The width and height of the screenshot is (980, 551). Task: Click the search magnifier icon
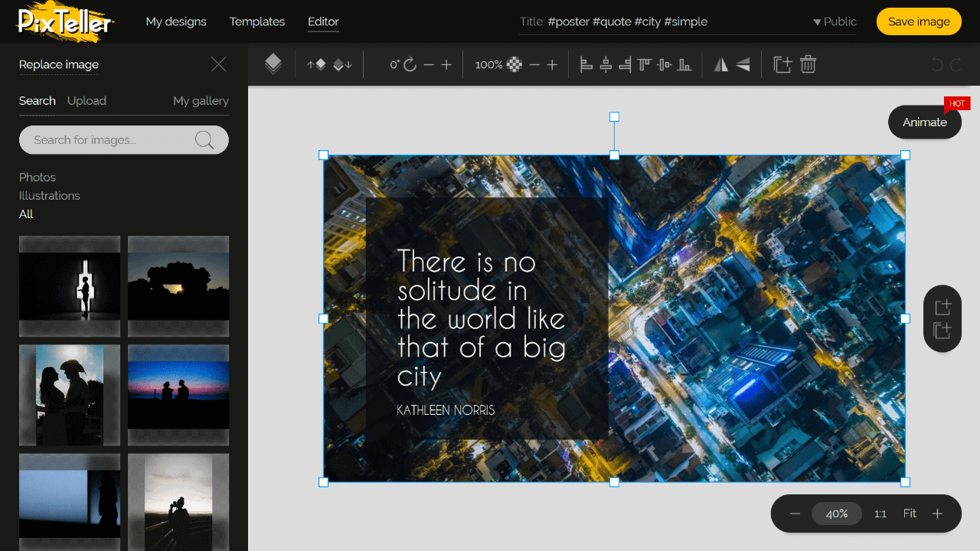pos(204,139)
